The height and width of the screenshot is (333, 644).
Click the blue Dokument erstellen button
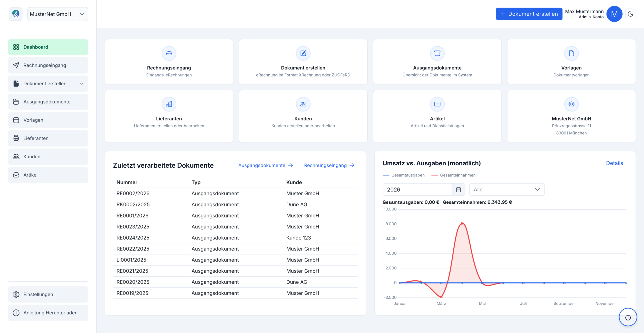click(529, 14)
